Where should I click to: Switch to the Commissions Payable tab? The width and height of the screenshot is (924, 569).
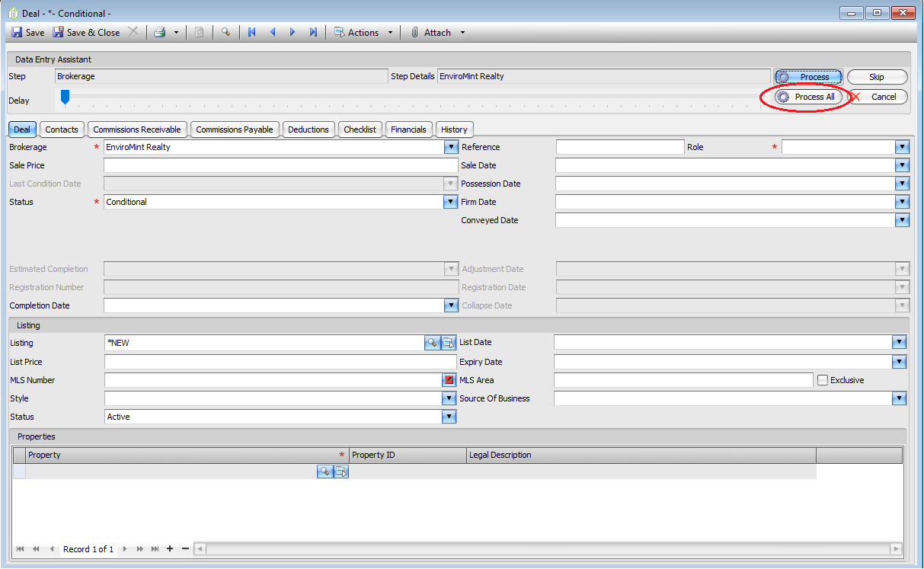[x=235, y=129]
